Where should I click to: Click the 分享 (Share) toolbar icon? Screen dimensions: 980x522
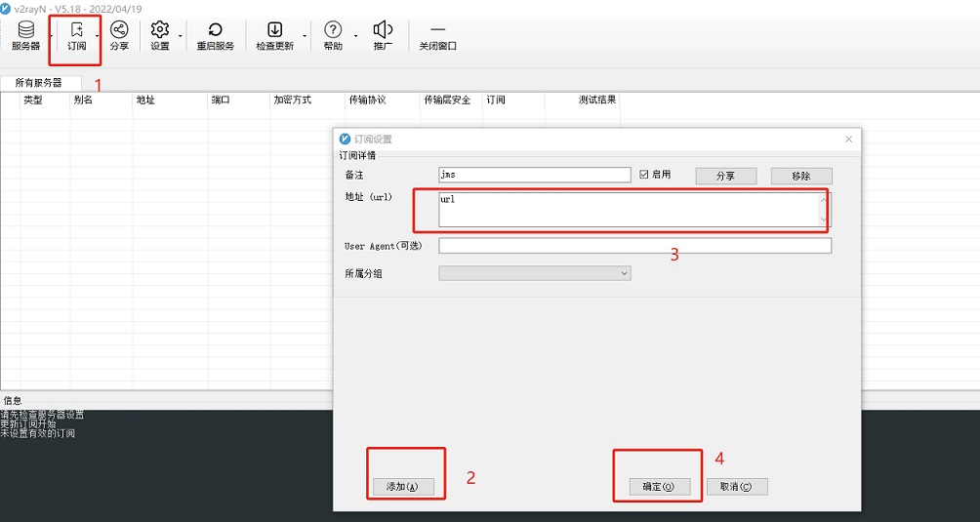click(x=119, y=36)
